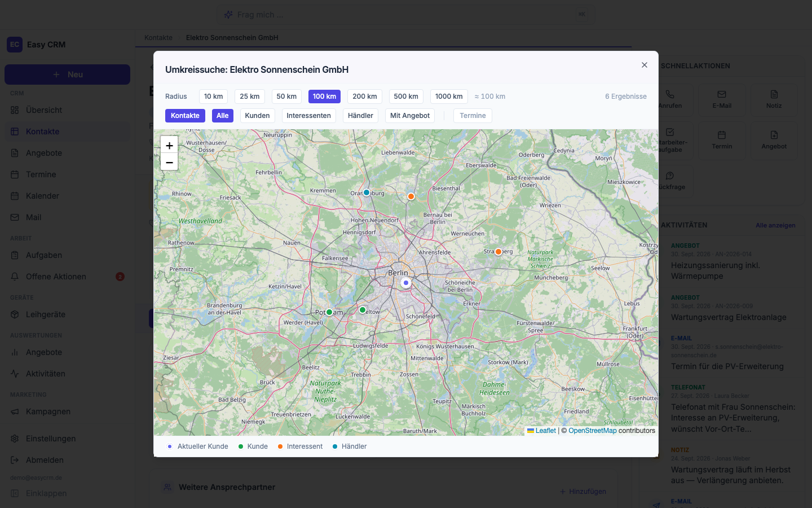
Task: Click the Abmelden logout icon
Action: [15, 460]
